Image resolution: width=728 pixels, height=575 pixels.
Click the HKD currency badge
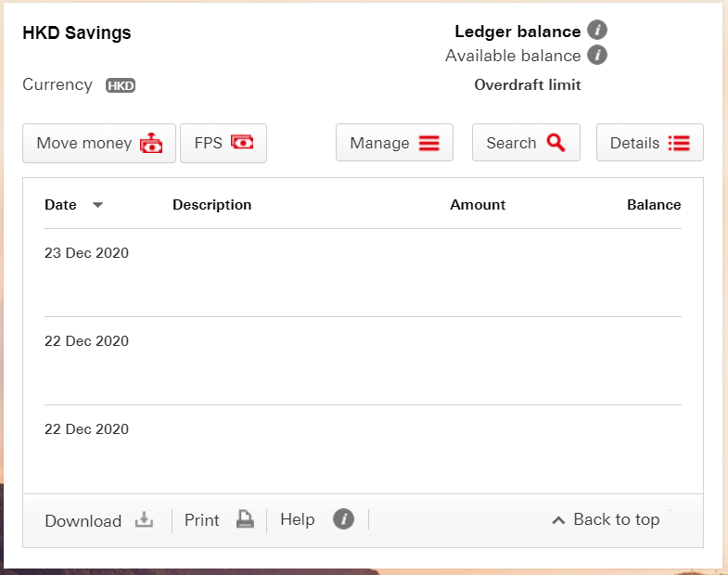click(121, 85)
